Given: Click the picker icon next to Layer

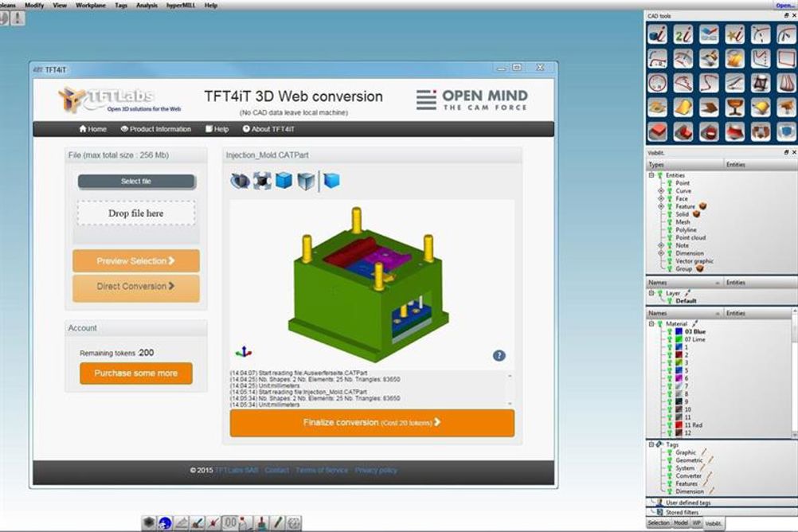Looking at the screenshot, I should [687, 293].
